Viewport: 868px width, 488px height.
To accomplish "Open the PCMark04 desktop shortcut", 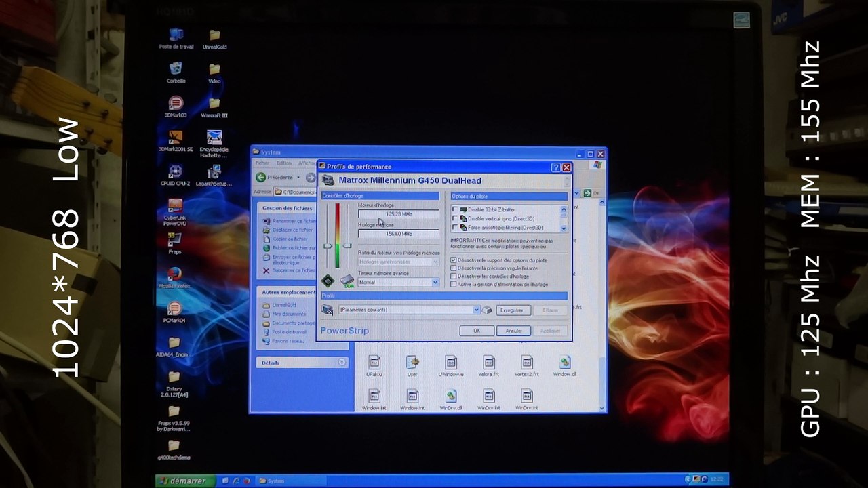I will tap(174, 312).
